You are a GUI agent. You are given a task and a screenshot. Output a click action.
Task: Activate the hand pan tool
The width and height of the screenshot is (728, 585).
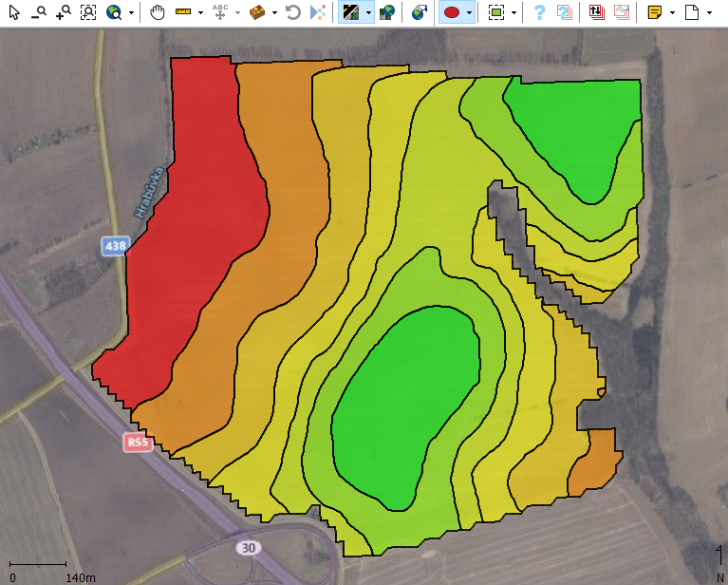tap(158, 12)
